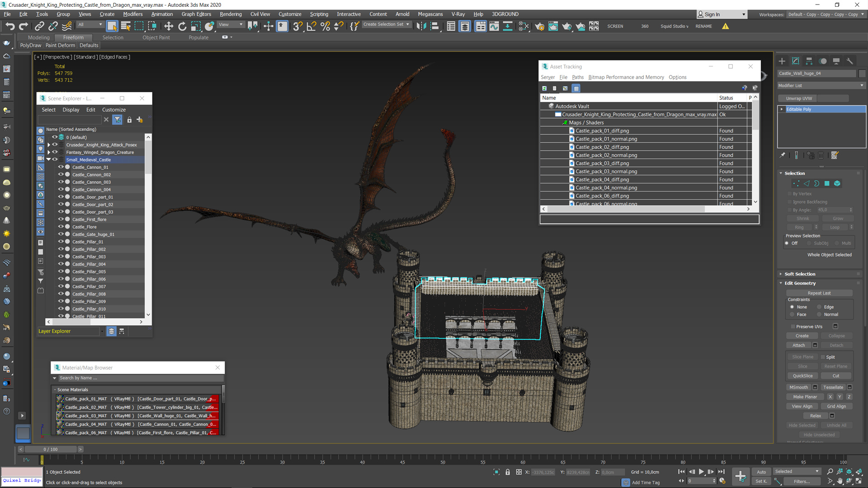Select Preview Selection Off radio button
The width and height of the screenshot is (868, 488).
coord(787,244)
